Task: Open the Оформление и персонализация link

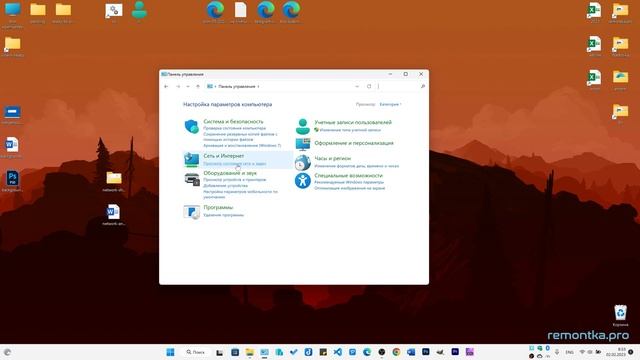Action: pos(354,143)
